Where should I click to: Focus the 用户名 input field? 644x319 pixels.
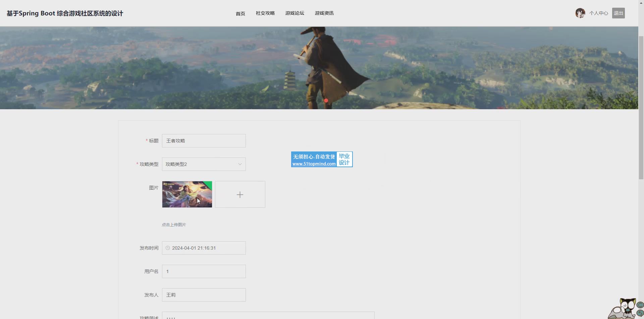click(x=204, y=271)
